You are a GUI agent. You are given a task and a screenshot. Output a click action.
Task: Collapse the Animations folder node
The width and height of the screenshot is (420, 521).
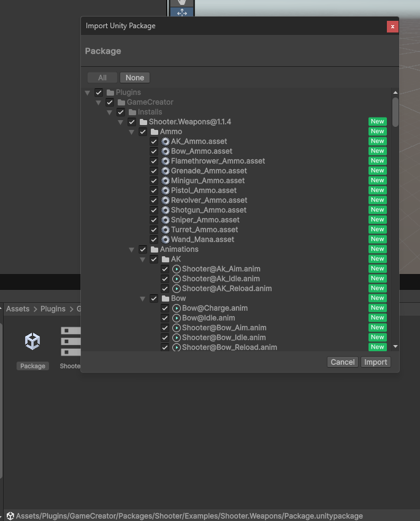[131, 249]
